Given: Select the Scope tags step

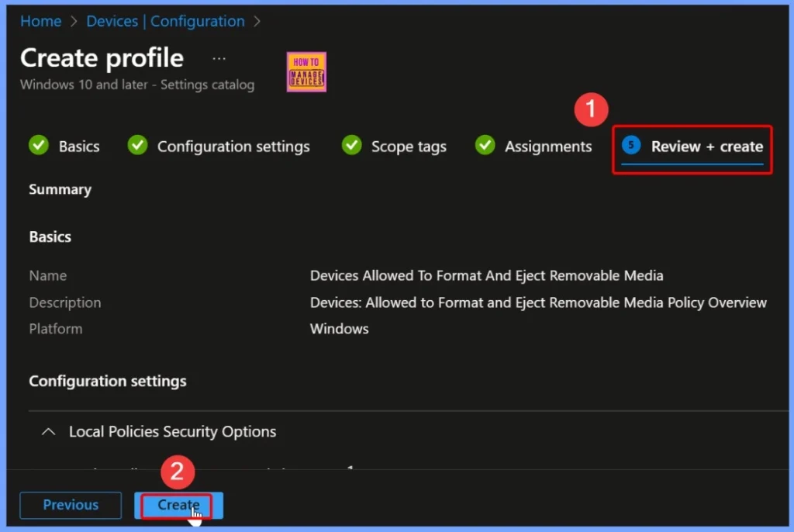Looking at the screenshot, I should pos(409,147).
